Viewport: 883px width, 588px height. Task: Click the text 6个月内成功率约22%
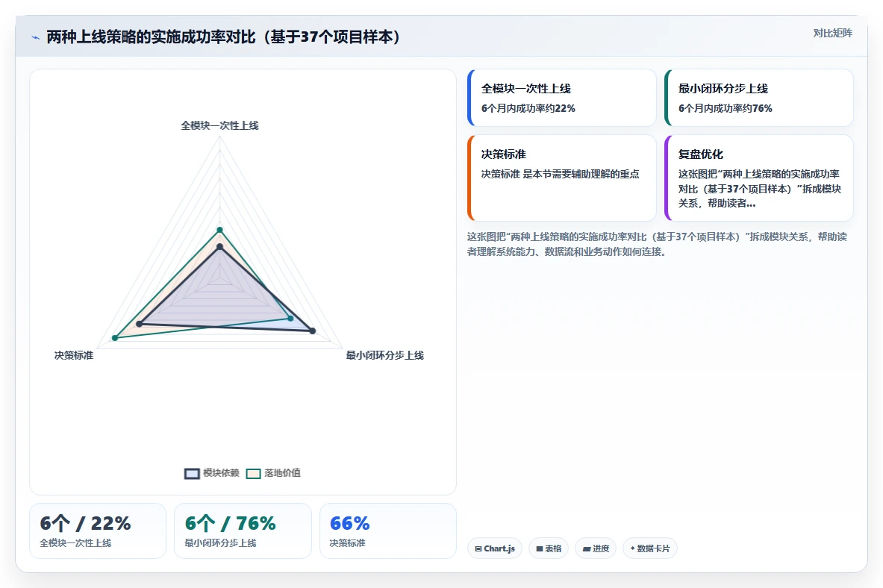tap(528, 109)
